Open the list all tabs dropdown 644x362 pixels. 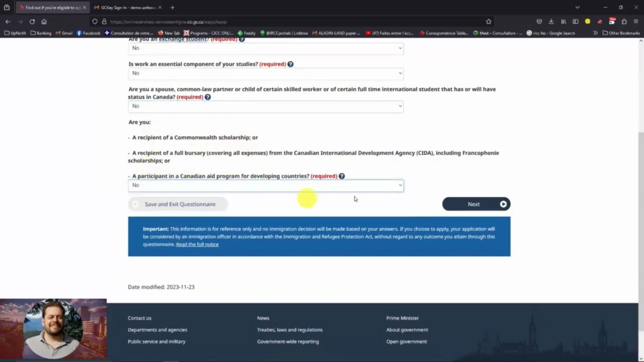click(578, 8)
